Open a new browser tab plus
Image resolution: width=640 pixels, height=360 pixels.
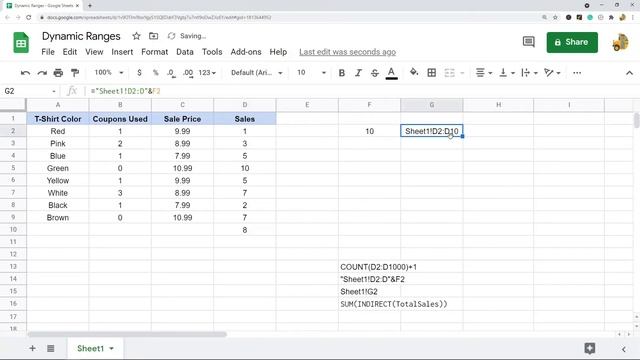point(90,6)
